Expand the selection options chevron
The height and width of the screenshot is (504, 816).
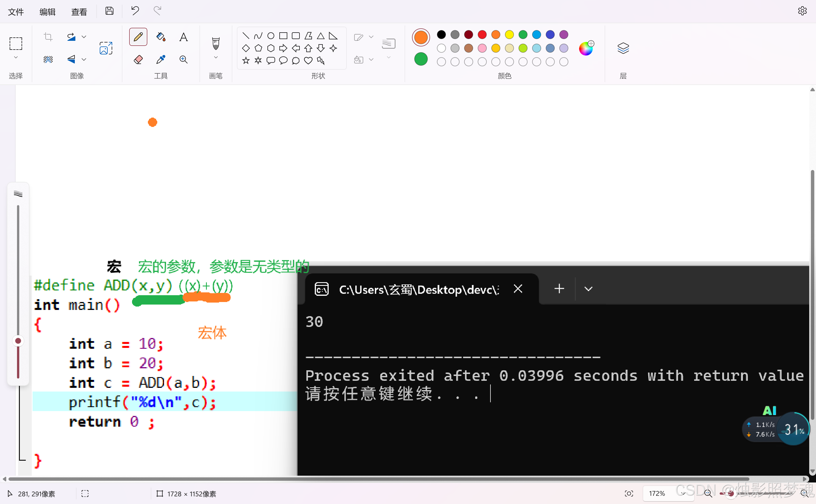[x=16, y=58]
